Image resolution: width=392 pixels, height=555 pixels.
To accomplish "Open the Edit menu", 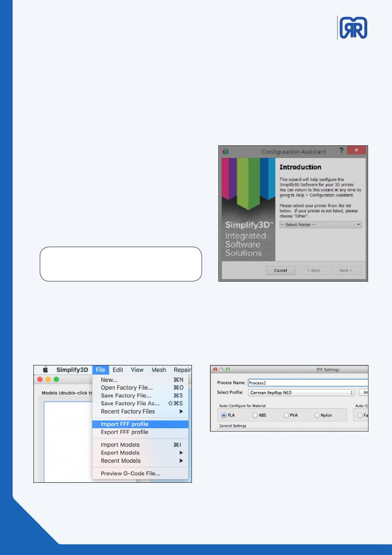I will pos(118,370).
